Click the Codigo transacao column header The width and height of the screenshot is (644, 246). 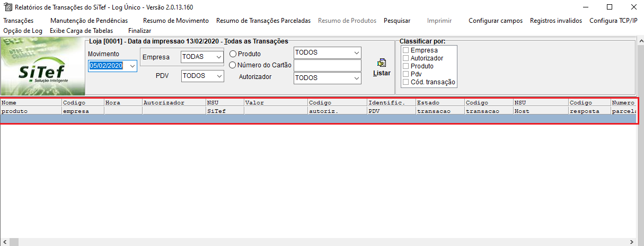tap(489, 107)
